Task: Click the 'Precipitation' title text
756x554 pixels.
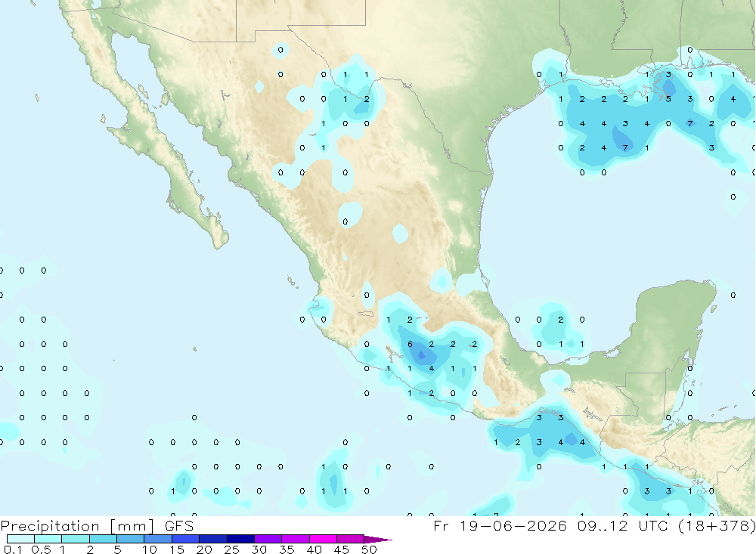Action: click(x=50, y=526)
